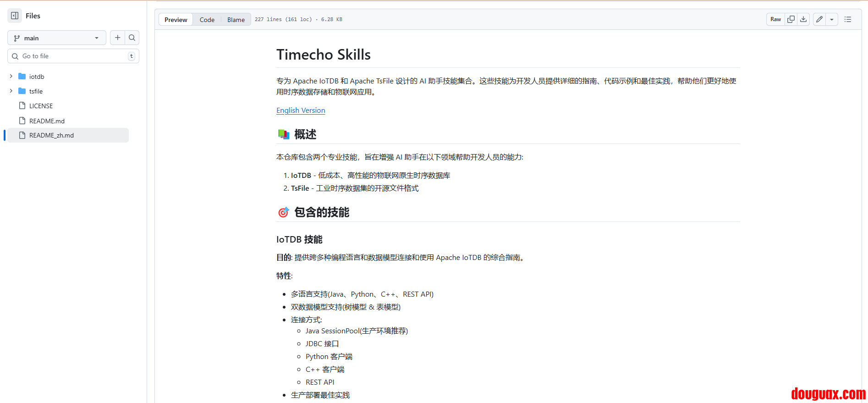868x403 pixels.
Task: Select README.md in file tree
Action: (x=47, y=121)
